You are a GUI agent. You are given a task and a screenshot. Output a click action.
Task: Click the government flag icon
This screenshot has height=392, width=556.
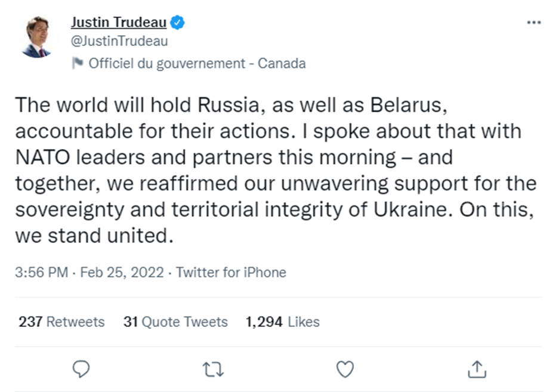pos(77,63)
